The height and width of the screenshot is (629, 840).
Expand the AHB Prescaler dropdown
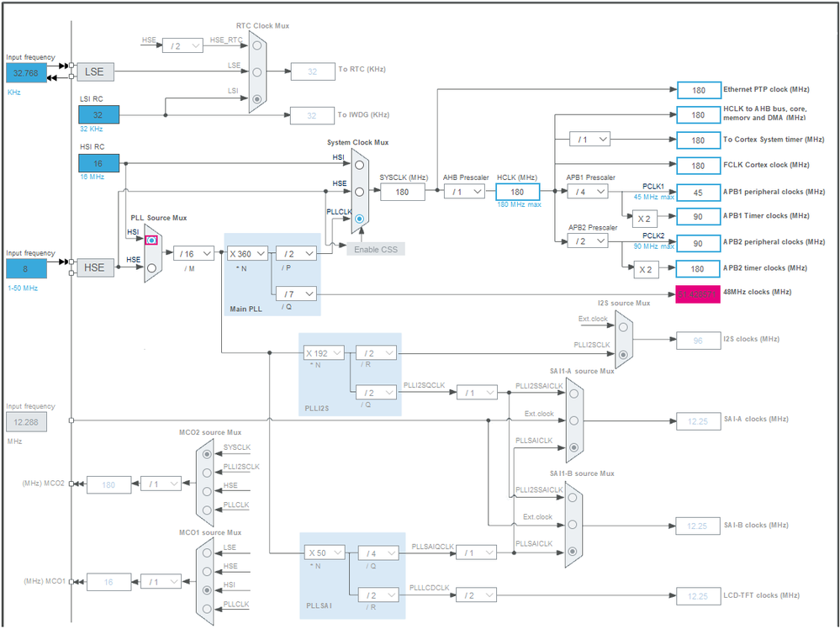[464, 191]
